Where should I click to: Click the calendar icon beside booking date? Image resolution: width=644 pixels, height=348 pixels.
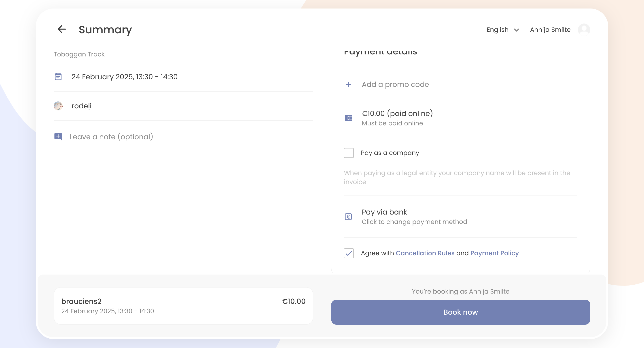pyautogui.click(x=58, y=77)
